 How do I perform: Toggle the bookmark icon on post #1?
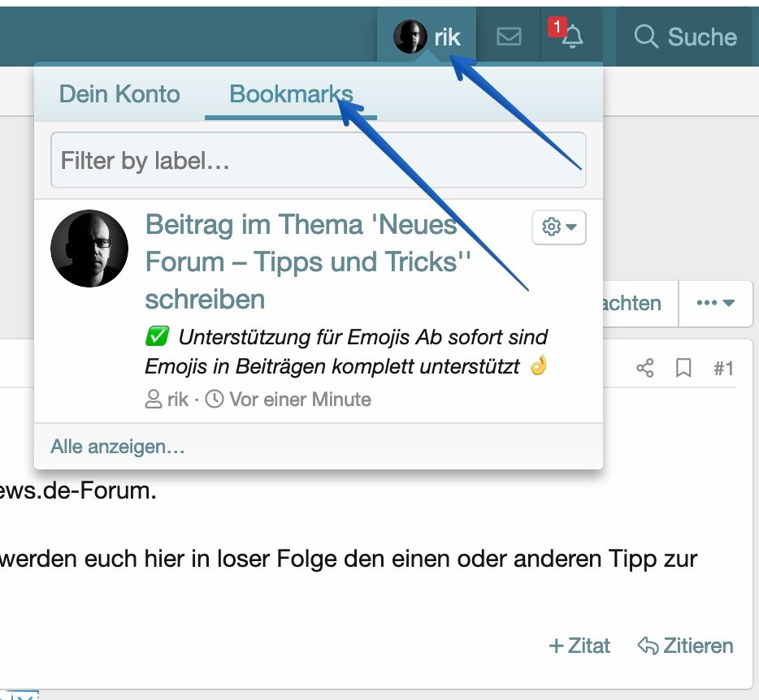pos(683,369)
